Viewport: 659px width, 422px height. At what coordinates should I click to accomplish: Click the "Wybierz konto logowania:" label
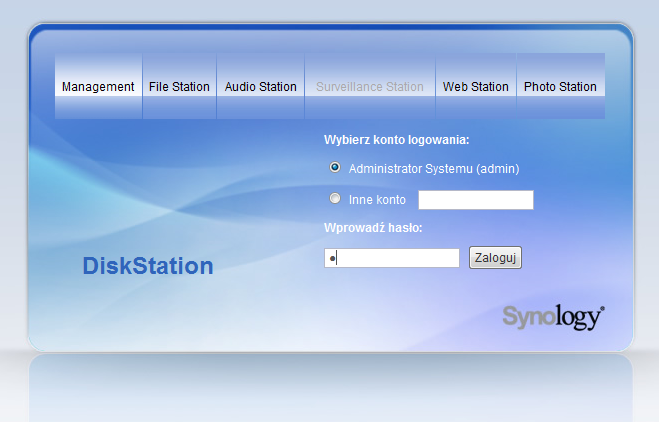click(396, 140)
